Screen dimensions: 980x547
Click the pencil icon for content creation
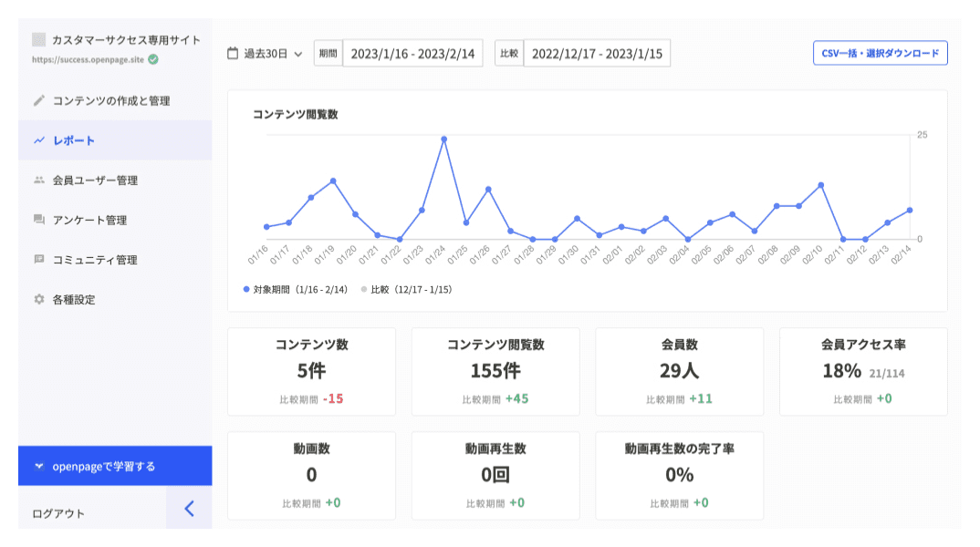click(x=38, y=100)
